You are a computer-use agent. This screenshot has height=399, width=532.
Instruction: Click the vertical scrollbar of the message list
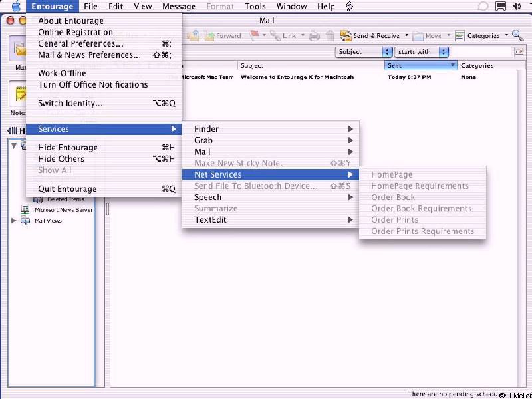point(521,227)
